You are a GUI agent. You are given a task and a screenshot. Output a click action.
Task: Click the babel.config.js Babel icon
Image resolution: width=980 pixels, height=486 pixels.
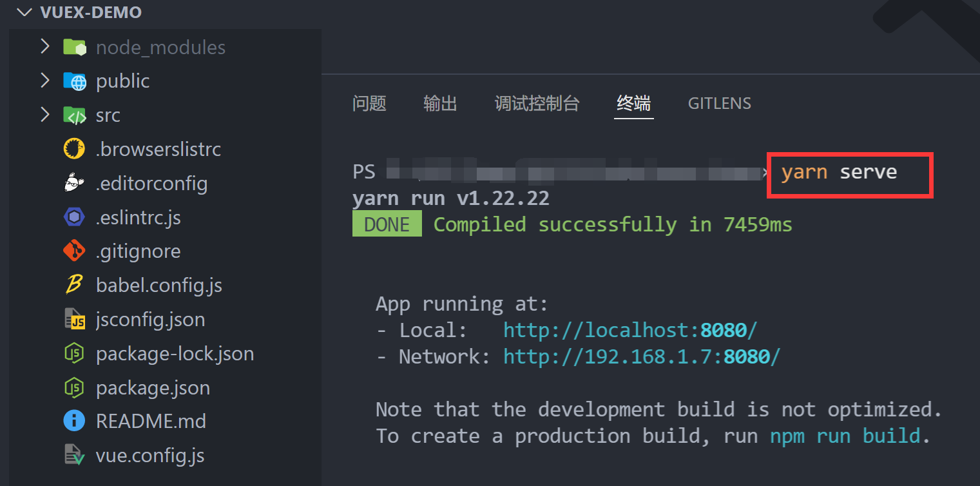coord(74,285)
